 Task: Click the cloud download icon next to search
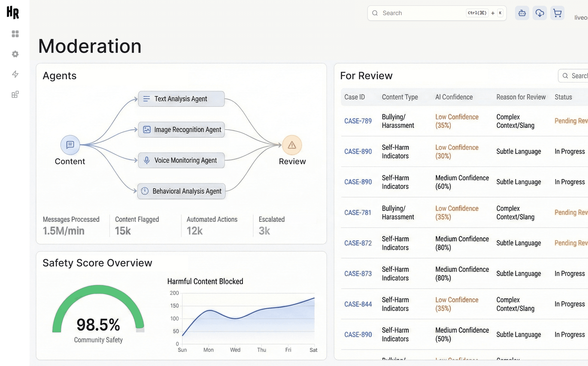coord(540,13)
